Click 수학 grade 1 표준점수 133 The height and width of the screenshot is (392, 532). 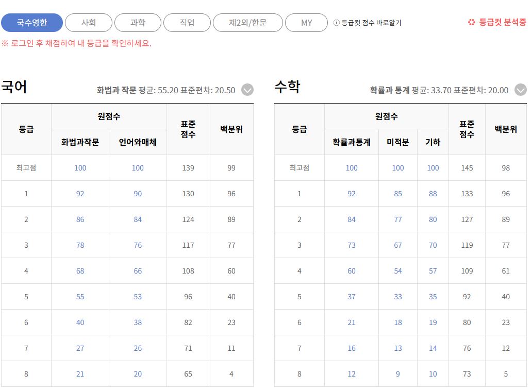coord(467,194)
